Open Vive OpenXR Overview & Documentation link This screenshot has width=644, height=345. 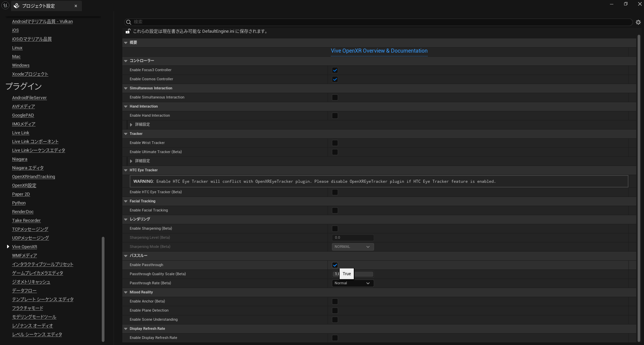pos(379,51)
